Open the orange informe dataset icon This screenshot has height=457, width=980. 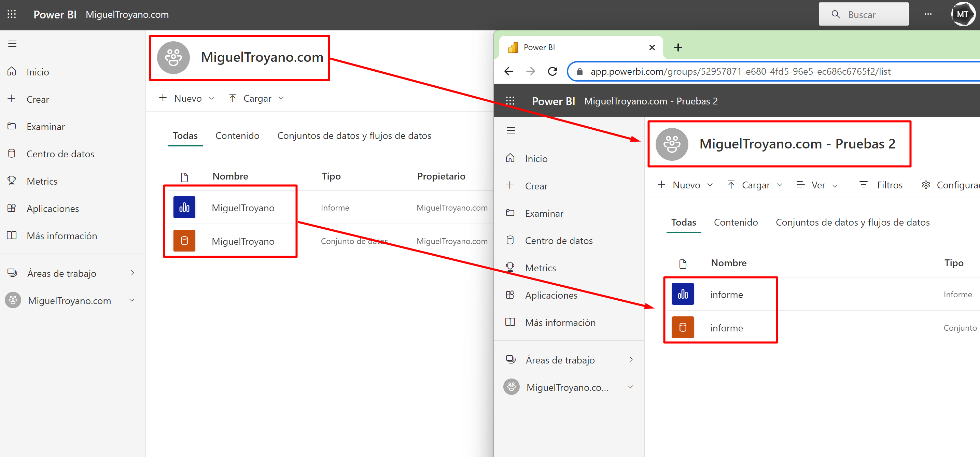(x=683, y=327)
